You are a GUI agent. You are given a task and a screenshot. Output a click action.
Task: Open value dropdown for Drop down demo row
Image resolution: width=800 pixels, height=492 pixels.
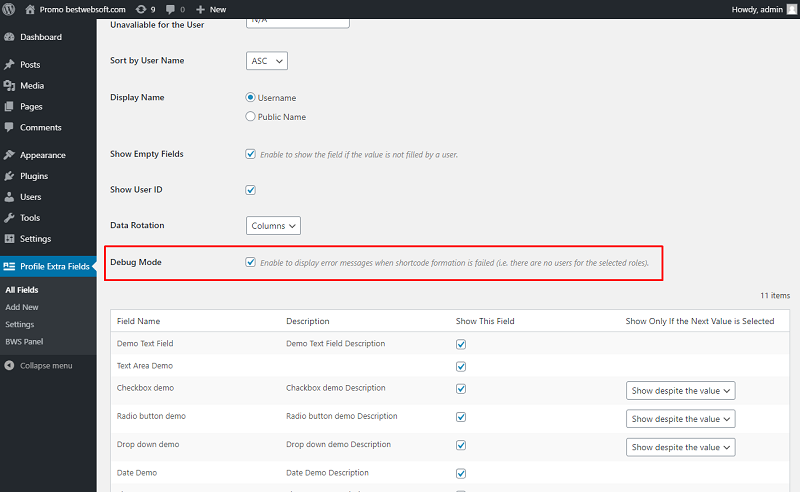[x=681, y=447]
